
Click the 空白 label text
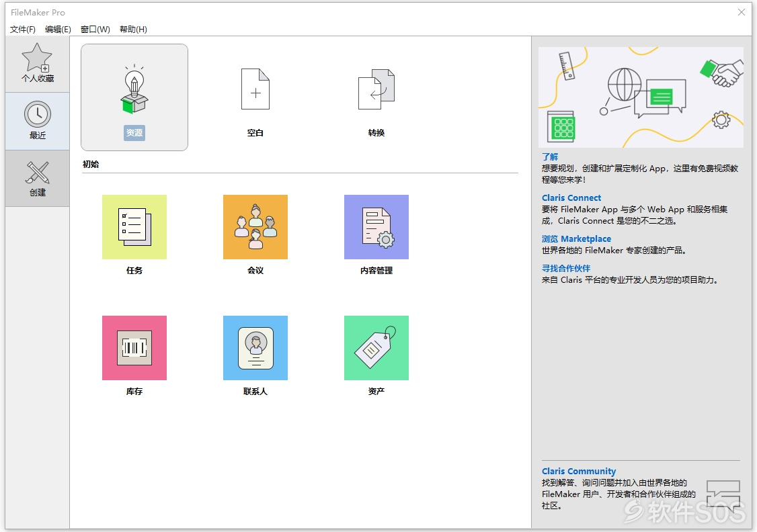[255, 132]
